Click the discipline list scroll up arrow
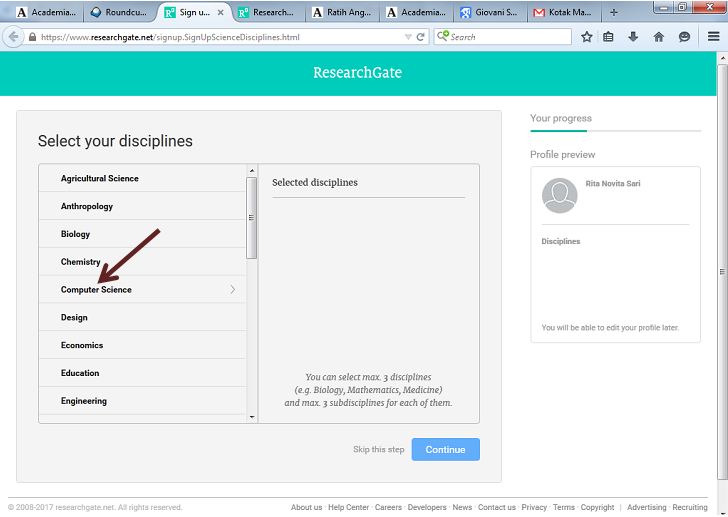Image resolution: width=728 pixels, height=517 pixels. point(252,171)
